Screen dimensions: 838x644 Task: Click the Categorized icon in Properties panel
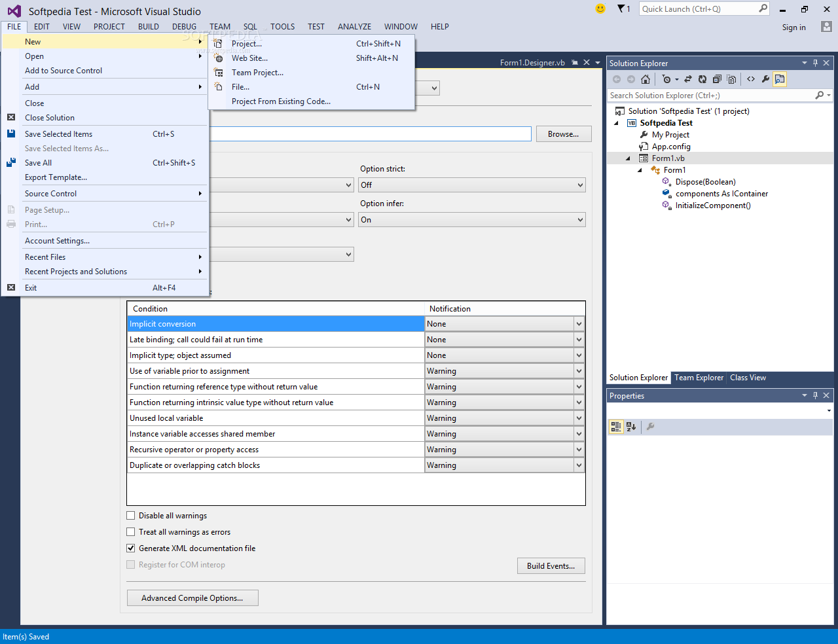[616, 427]
